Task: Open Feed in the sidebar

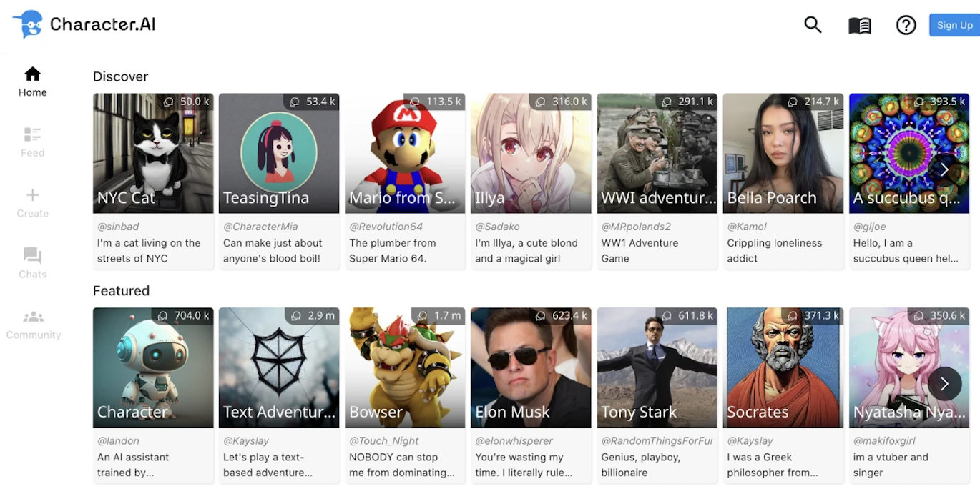Action: [x=33, y=142]
